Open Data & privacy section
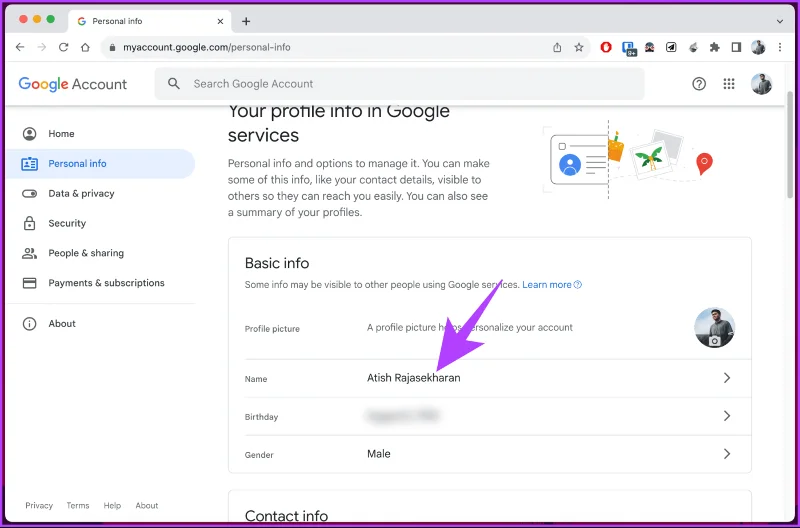 tap(100, 193)
